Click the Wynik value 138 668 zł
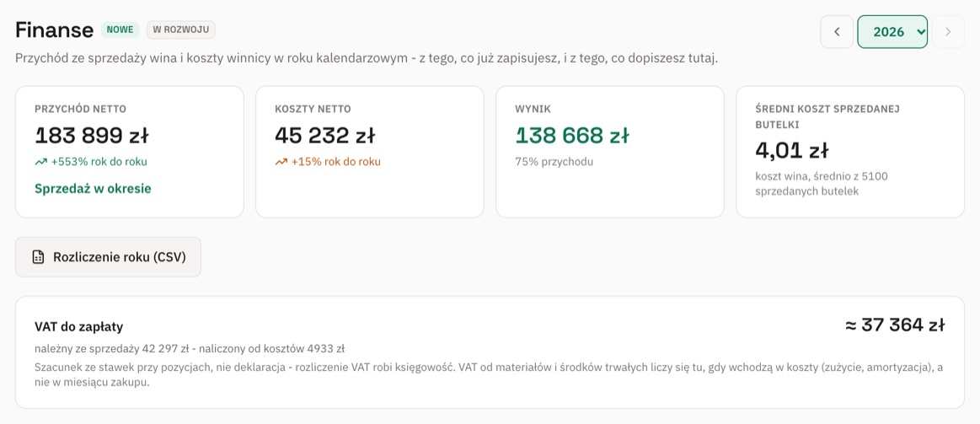The height and width of the screenshot is (424, 980). click(x=572, y=135)
